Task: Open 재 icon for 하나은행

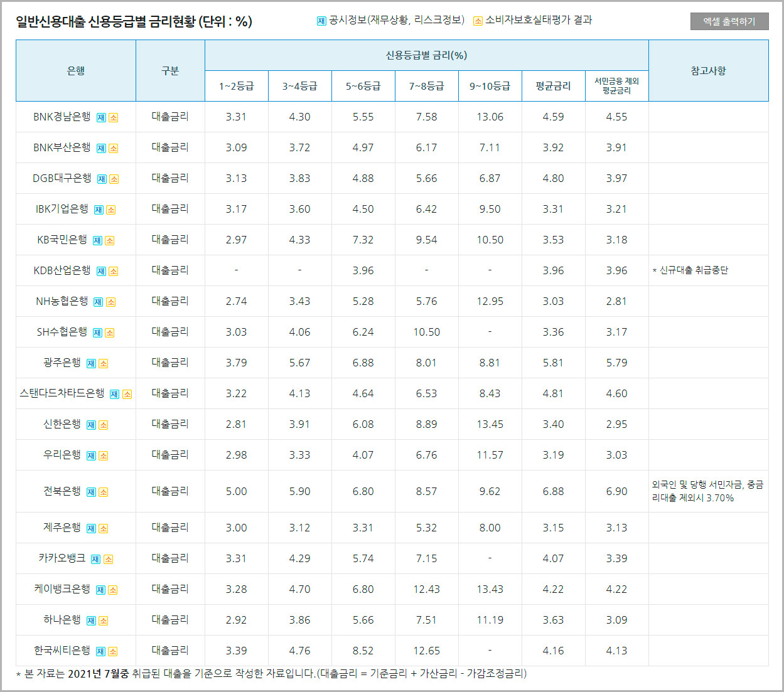Action: pyautogui.click(x=90, y=619)
